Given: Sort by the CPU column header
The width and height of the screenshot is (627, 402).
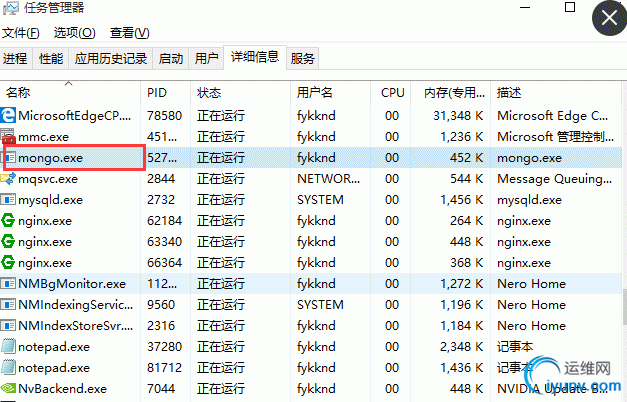Looking at the screenshot, I should tap(391, 92).
